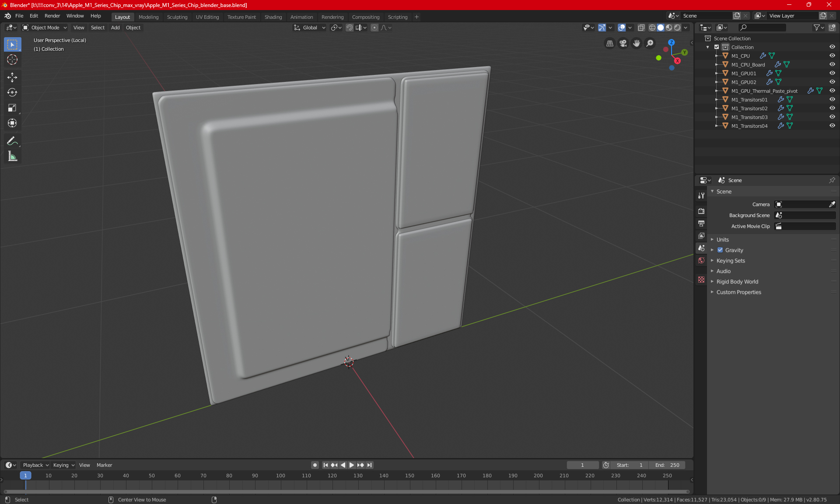The image size is (840, 504).
Task: Click the zoom view magnifier icon
Action: tap(650, 43)
